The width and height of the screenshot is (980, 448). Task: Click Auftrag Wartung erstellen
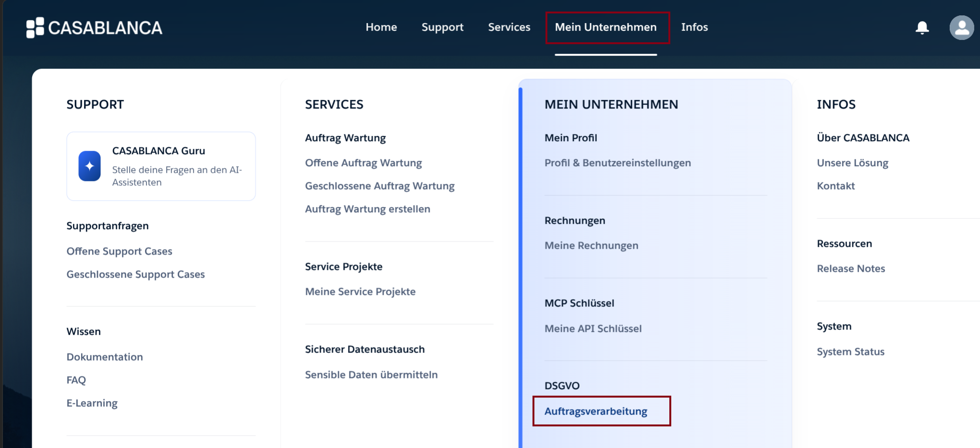tap(368, 209)
